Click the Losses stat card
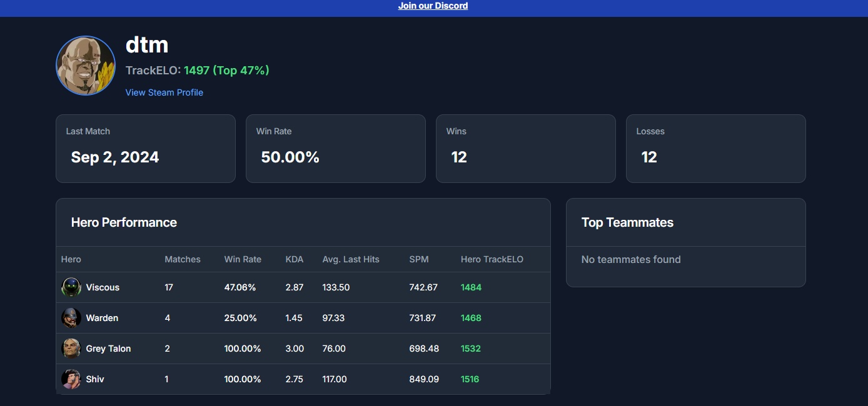This screenshot has height=406, width=868. 715,149
